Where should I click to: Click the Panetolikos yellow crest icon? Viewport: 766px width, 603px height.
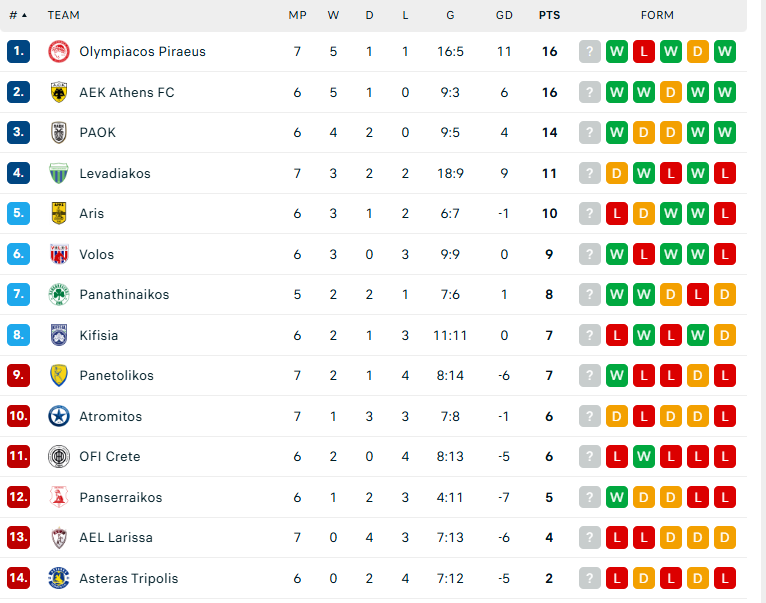[58, 376]
